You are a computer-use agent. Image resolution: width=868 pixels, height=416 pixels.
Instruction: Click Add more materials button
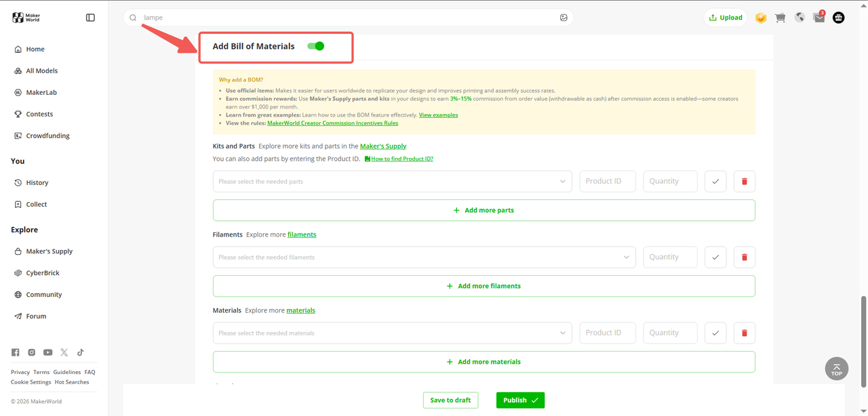484,362
